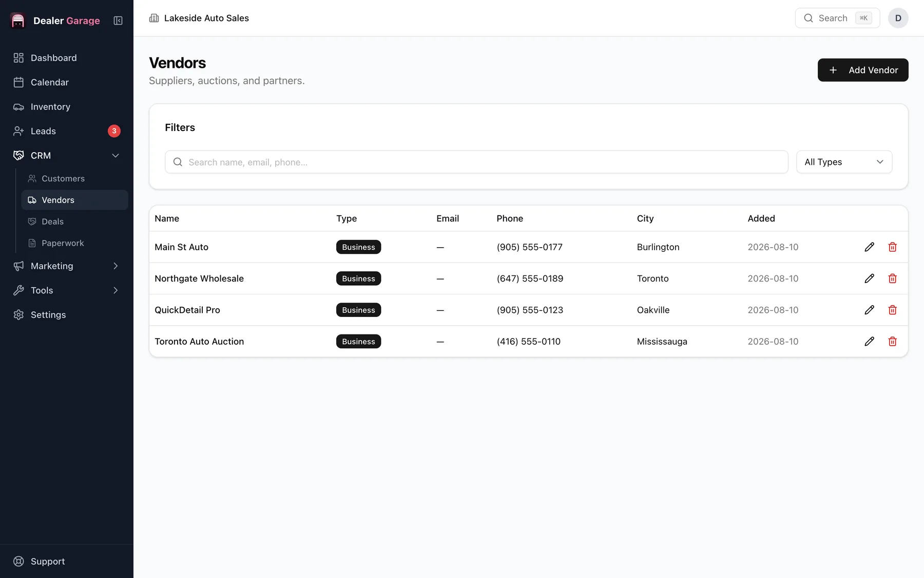The width and height of the screenshot is (924, 578).
Task: Open user avatar D menu
Action: (x=898, y=18)
